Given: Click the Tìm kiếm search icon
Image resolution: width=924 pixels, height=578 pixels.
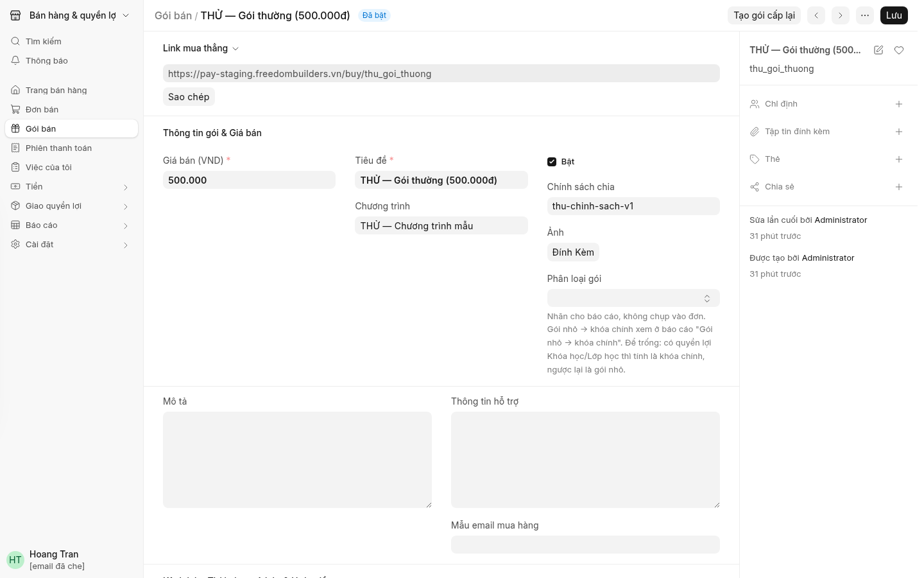Looking at the screenshot, I should point(15,41).
